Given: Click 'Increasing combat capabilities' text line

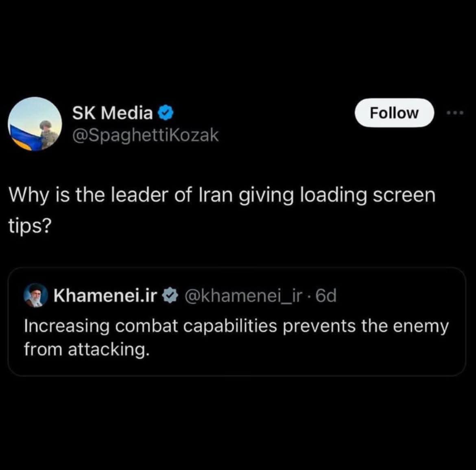Looking at the screenshot, I should [x=151, y=326].
